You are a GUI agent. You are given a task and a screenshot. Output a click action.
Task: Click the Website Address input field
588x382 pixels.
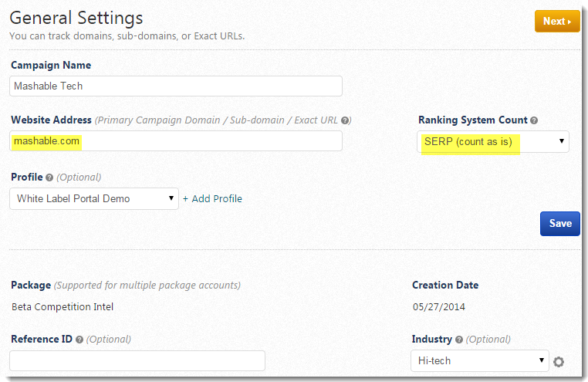coord(176,141)
